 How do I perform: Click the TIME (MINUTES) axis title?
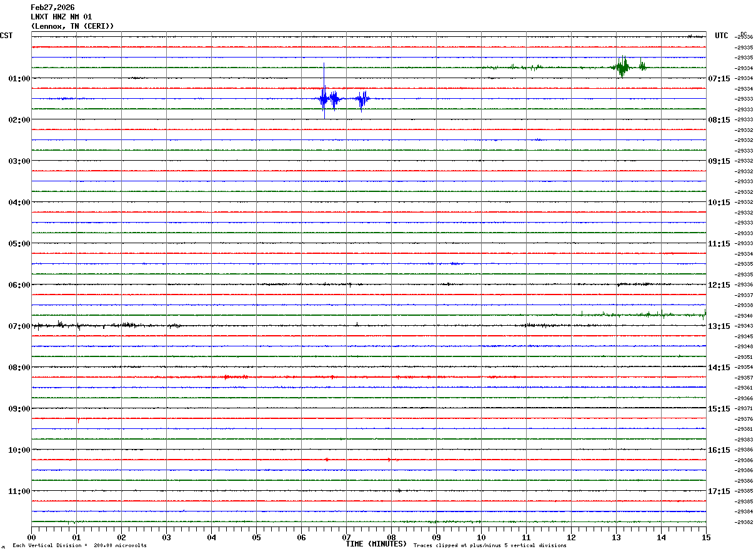(x=376, y=544)
